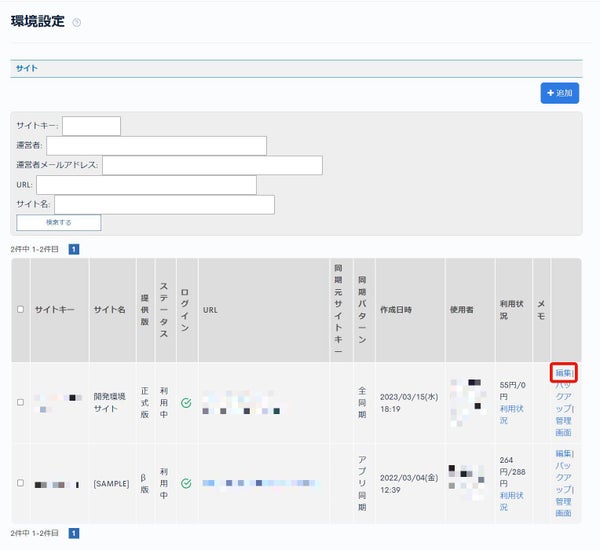
Task: Click 編集 link for [SAMPLE] row
Action: (563, 454)
